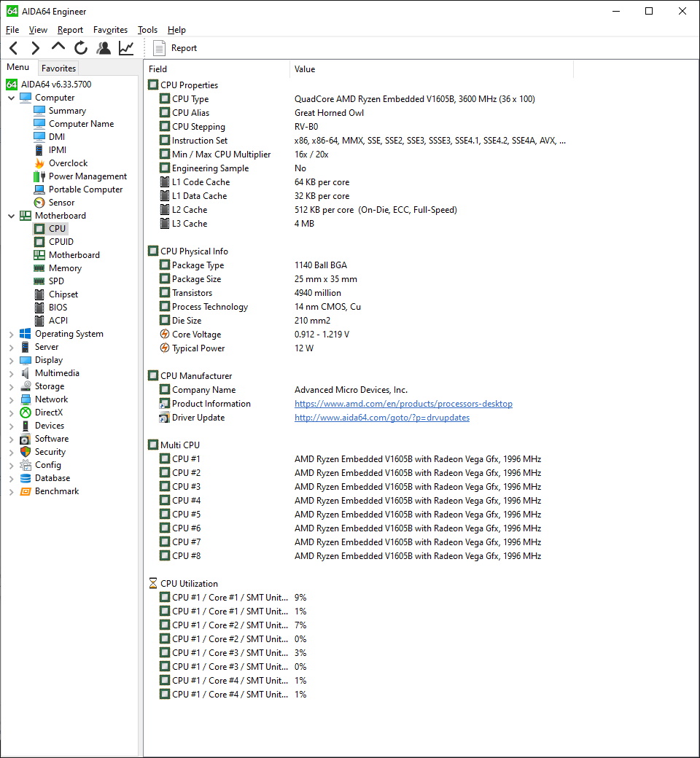Screen dimensions: 700x758
Task: Select the Chipset icon in tree
Action: [39, 294]
